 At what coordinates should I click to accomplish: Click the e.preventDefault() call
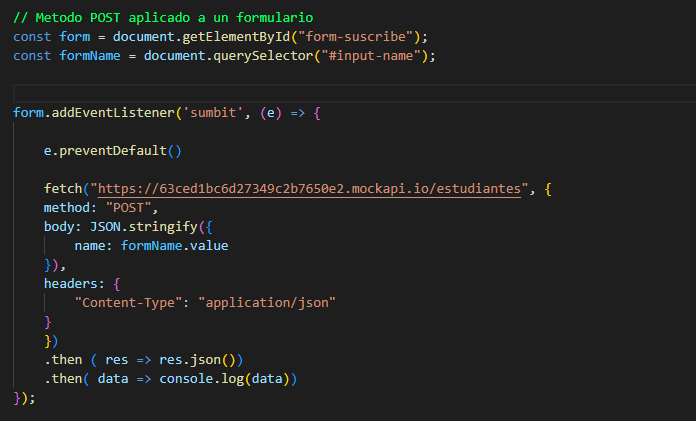pyautogui.click(x=112, y=151)
